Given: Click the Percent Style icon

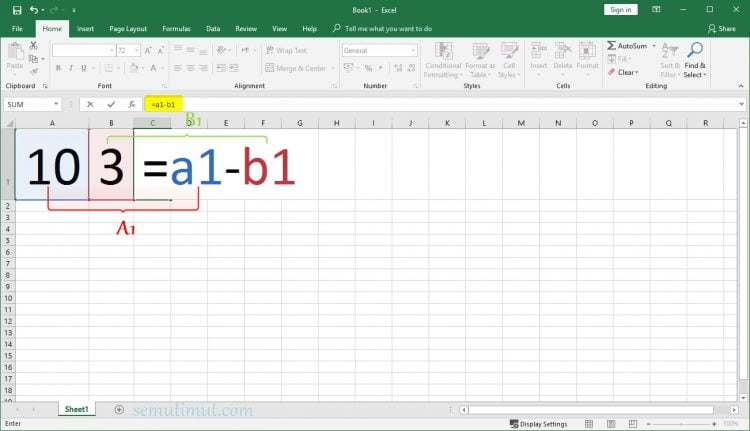Looking at the screenshot, I should [x=368, y=68].
